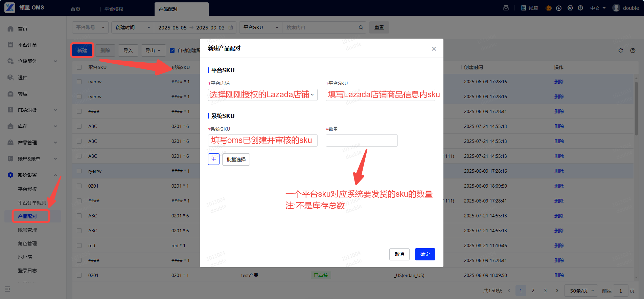
Task: Go to page 2
Action: coord(533,291)
